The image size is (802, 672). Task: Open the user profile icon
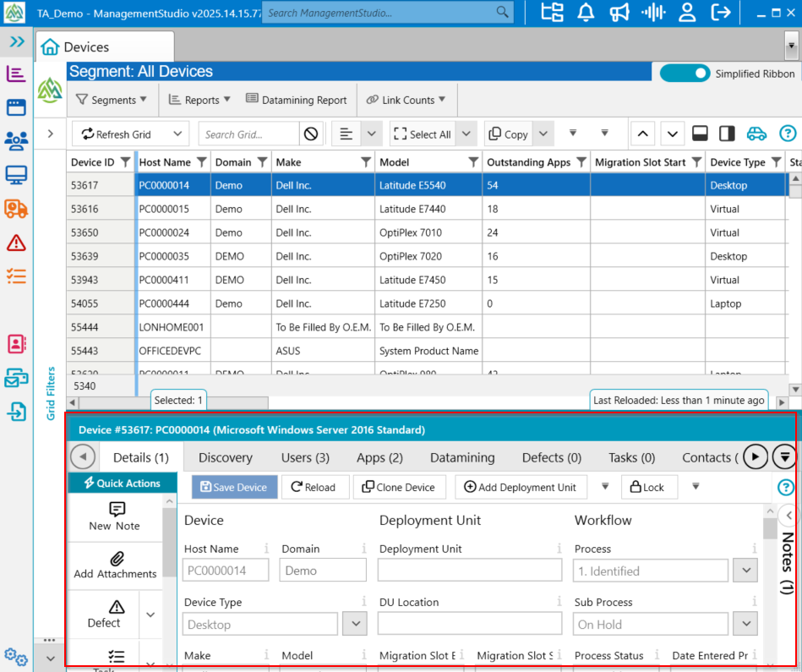687,13
